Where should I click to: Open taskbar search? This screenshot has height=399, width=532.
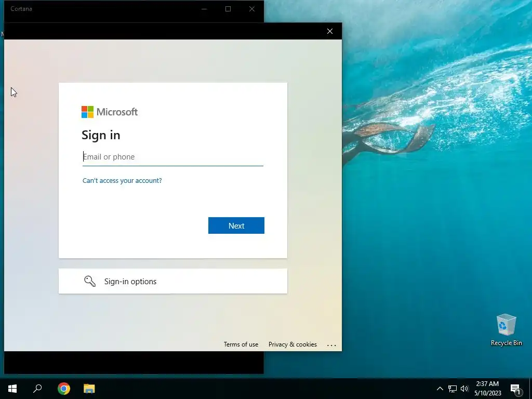[37, 389]
